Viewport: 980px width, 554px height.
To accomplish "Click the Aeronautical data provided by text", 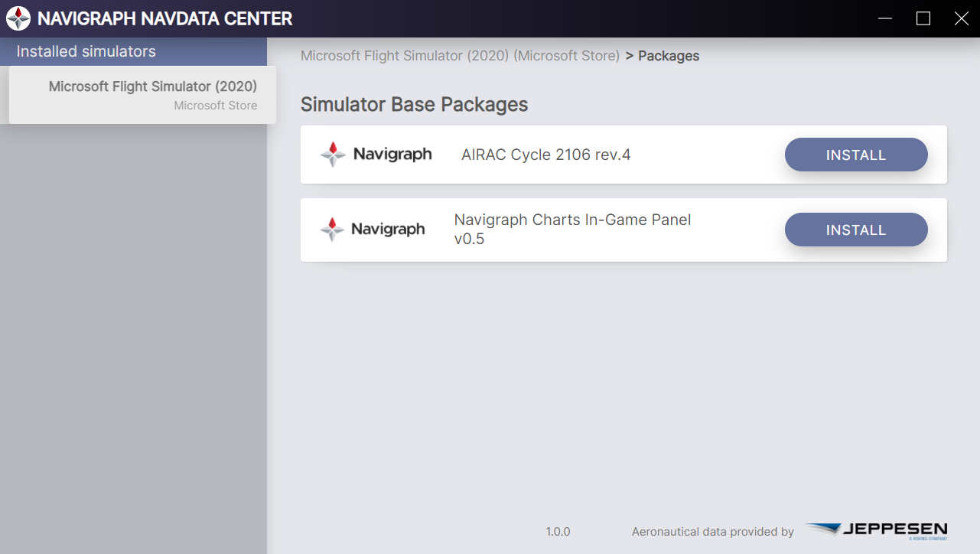I will (713, 532).
